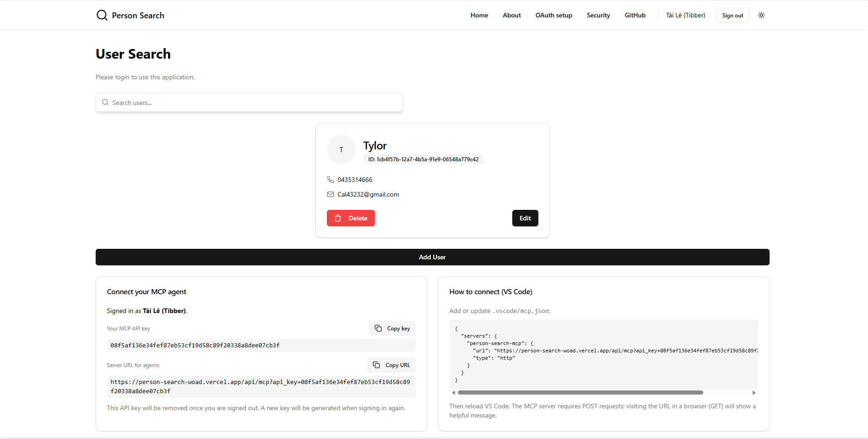
Task: Click the Person Search magnifier logo
Action: click(102, 15)
